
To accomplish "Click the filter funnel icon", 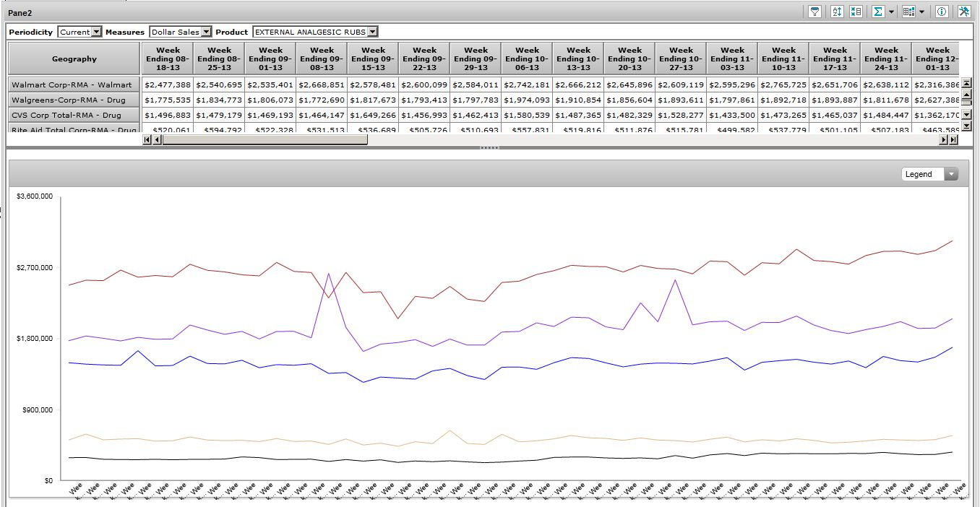I will (814, 12).
